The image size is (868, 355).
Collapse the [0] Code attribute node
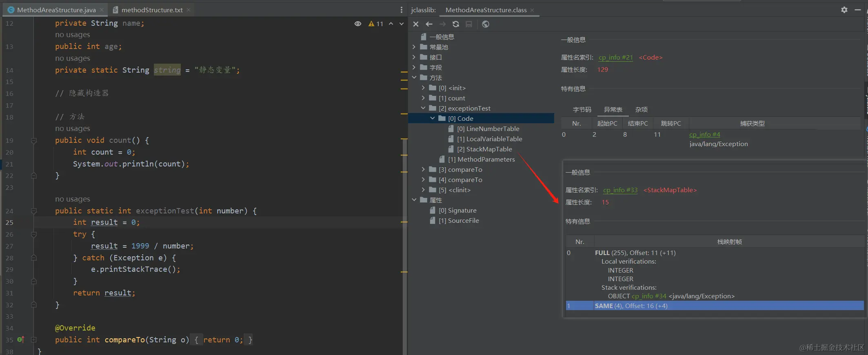(433, 118)
